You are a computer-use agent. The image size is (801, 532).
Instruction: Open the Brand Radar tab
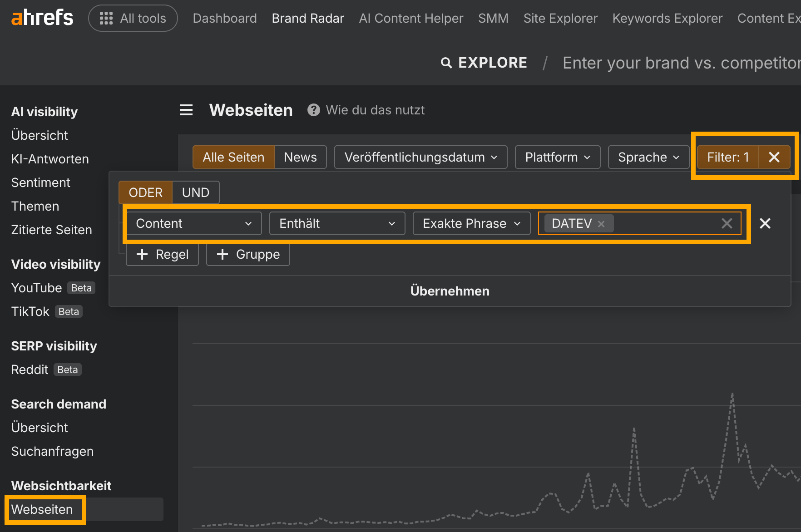point(308,18)
